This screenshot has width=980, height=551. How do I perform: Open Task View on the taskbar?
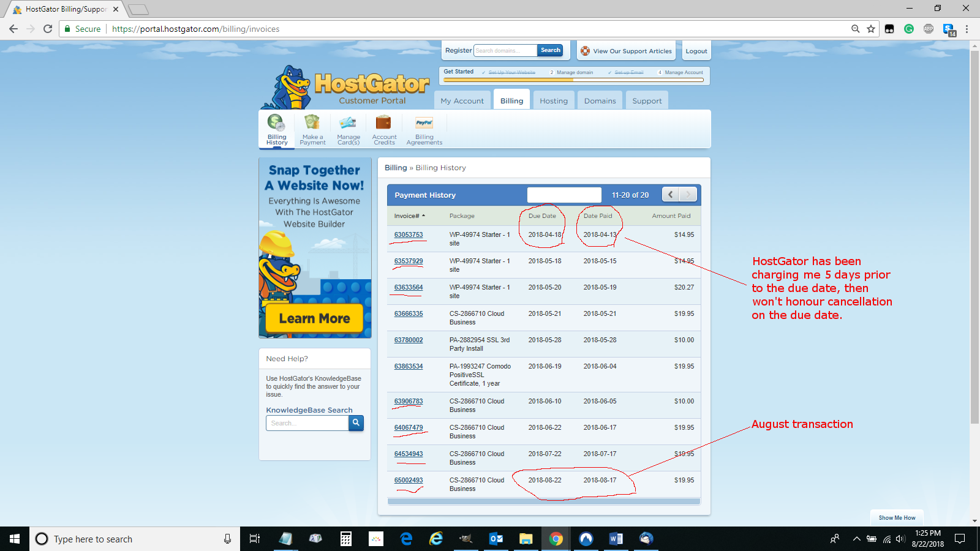[255, 539]
